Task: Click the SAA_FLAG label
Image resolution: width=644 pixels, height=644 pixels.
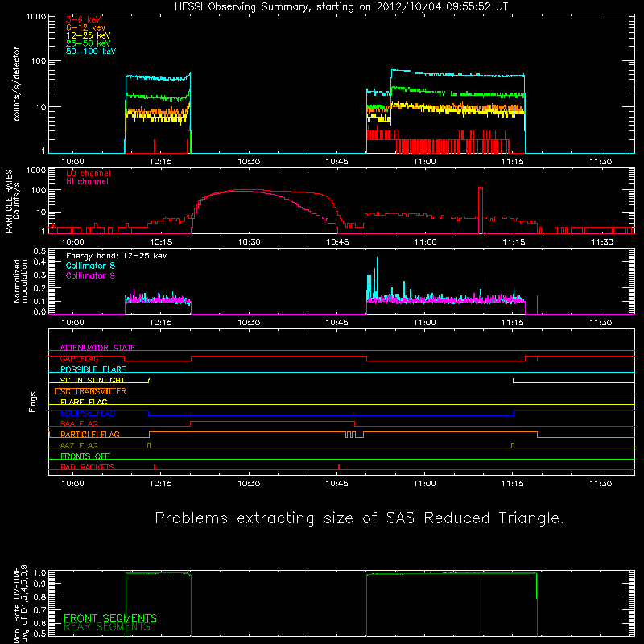Action: pos(79,423)
